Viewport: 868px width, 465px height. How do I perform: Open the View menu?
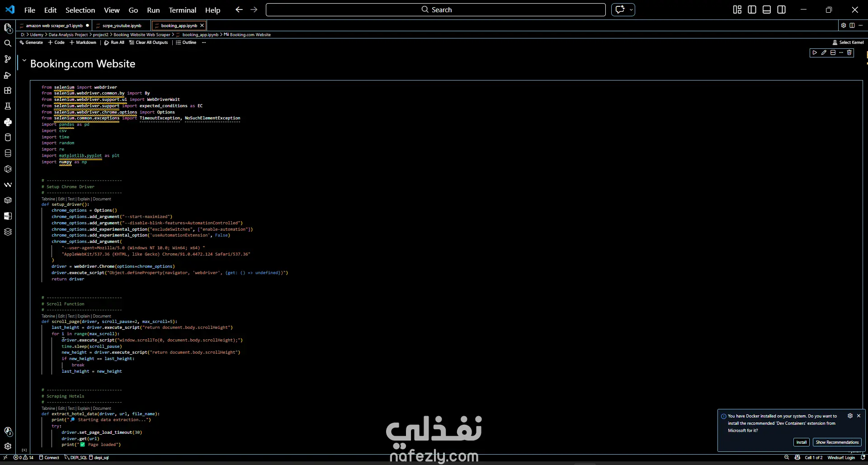[112, 10]
